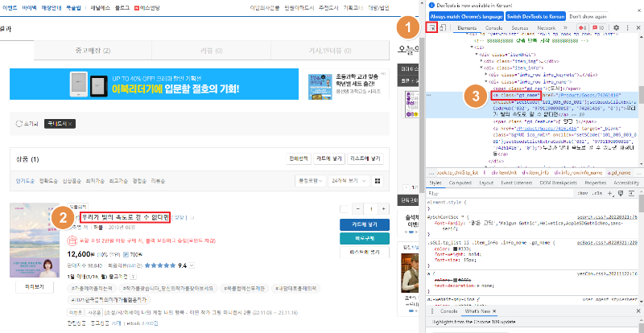
Task: Click the Don't show again button
Action: click(588, 16)
